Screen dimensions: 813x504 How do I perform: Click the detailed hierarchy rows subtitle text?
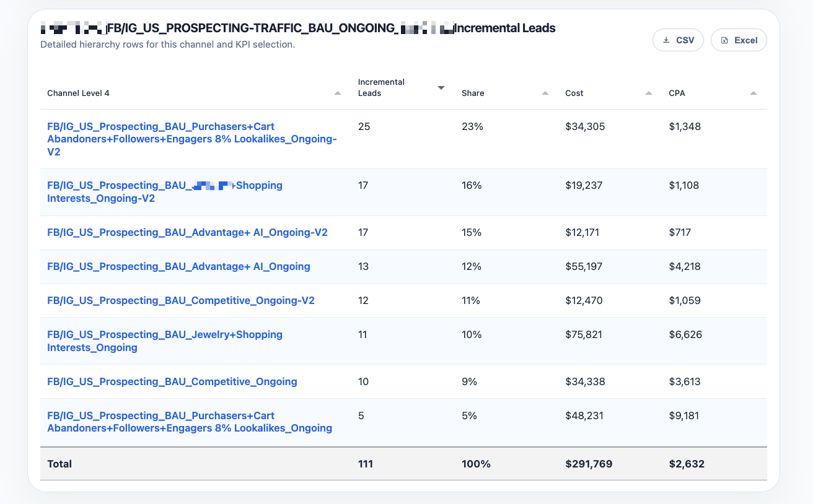tap(167, 45)
